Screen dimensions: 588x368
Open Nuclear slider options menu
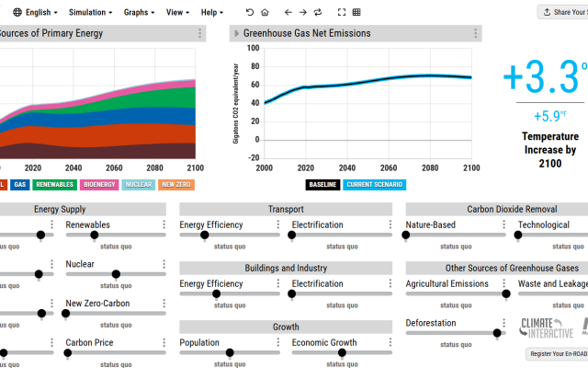[164, 264]
